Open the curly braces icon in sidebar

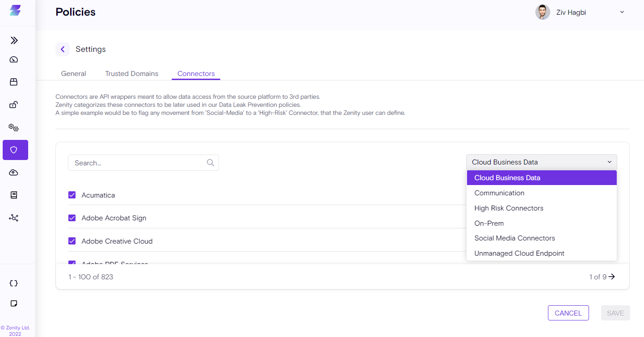pos(14,283)
